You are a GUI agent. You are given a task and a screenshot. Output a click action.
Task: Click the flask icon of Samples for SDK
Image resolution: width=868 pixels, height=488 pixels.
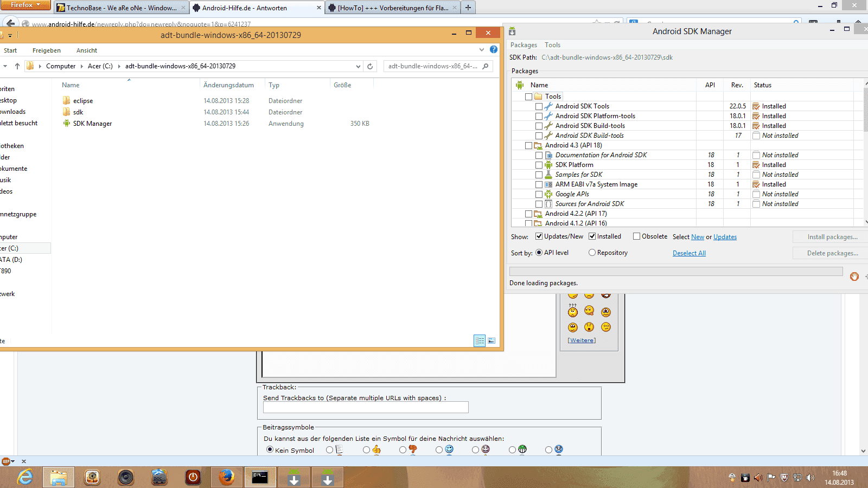click(x=548, y=175)
